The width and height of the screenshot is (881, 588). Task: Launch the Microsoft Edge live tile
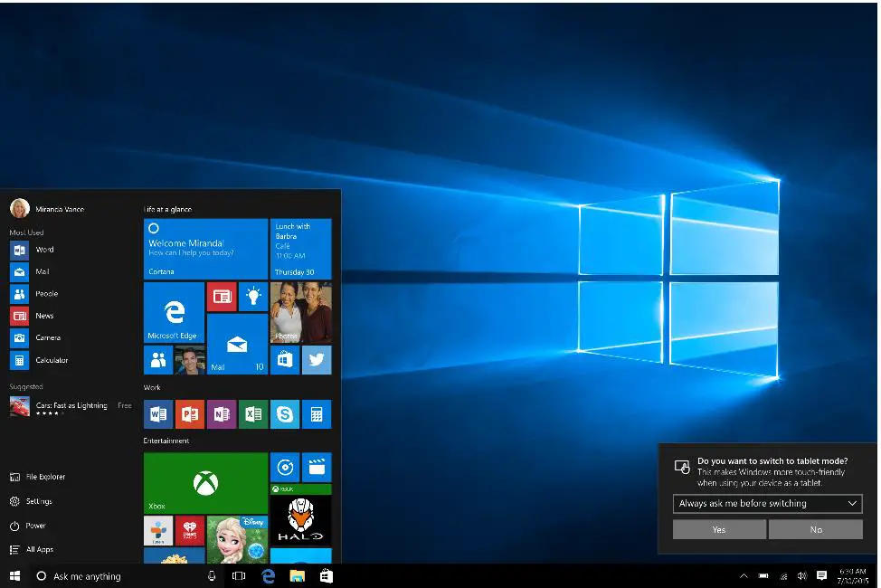(x=174, y=312)
